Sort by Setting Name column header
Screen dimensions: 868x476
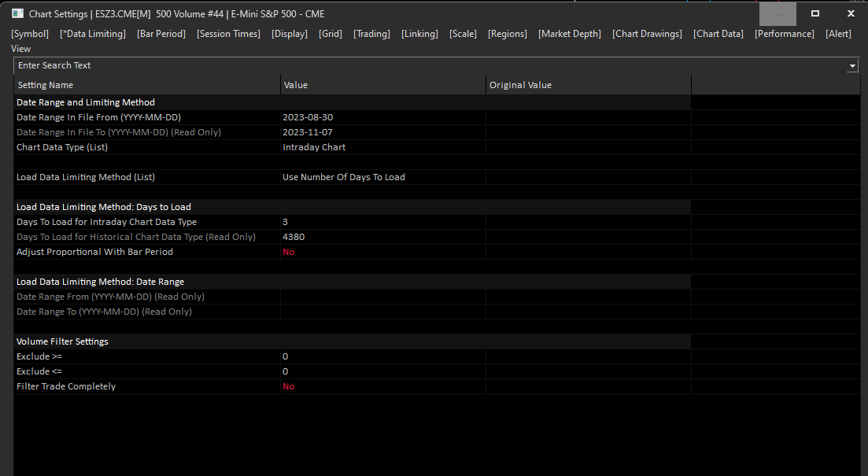click(x=147, y=85)
